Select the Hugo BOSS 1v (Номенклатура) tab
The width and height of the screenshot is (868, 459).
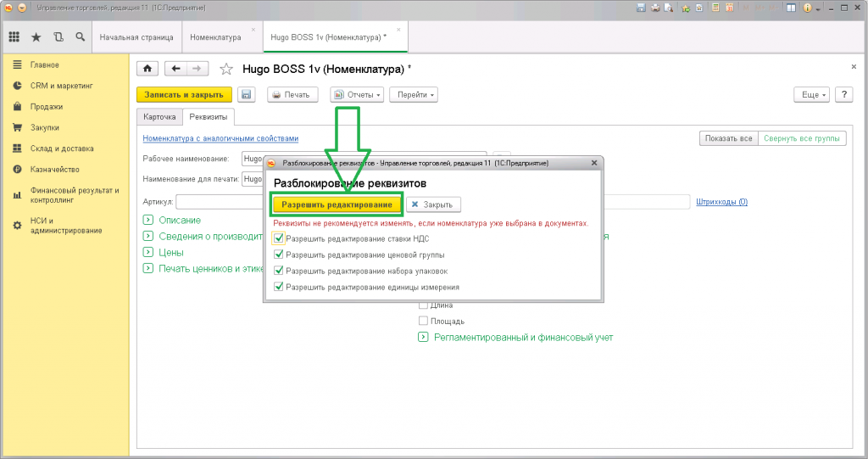click(x=329, y=37)
